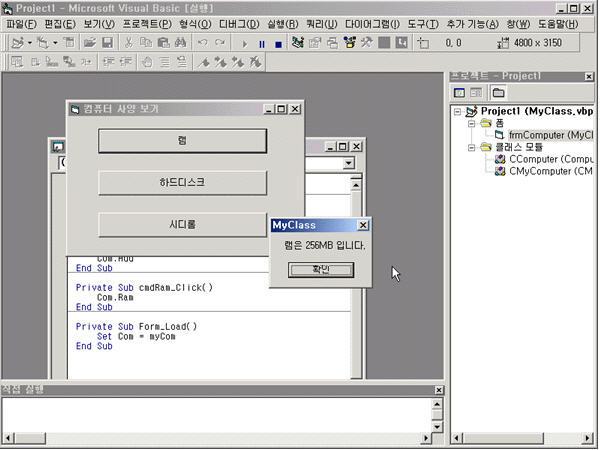Click Project panel scroll right arrow

pyautogui.click(x=588, y=438)
